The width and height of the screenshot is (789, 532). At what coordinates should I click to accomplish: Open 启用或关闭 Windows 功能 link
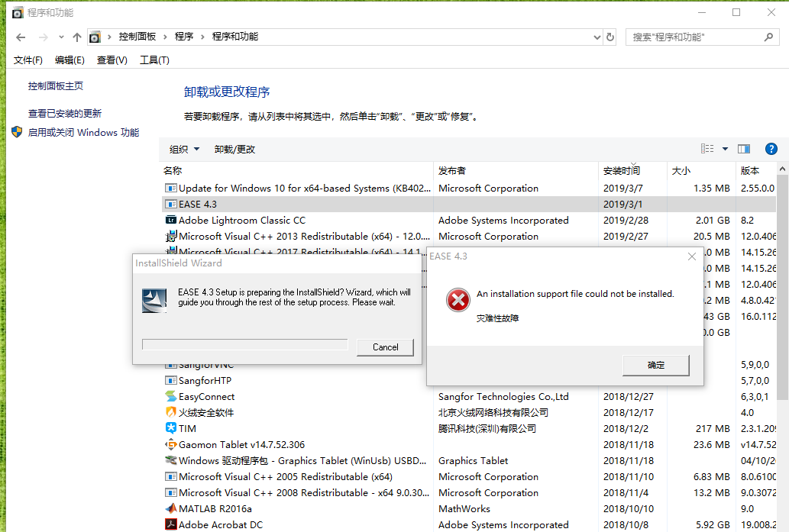(83, 132)
